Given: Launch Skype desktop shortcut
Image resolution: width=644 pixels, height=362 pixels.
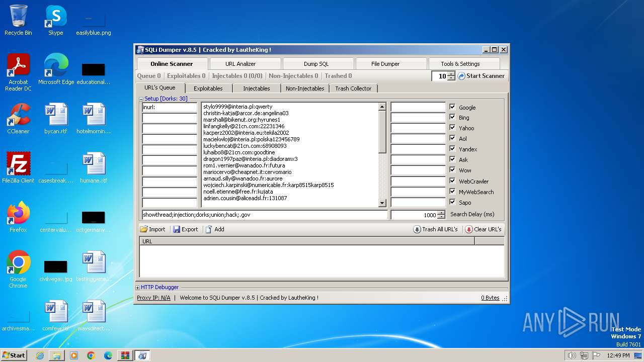Looking at the screenshot, I should pyautogui.click(x=55, y=20).
